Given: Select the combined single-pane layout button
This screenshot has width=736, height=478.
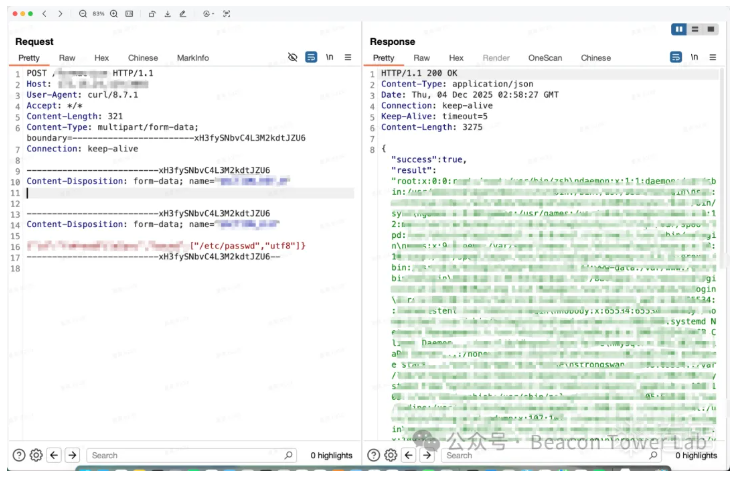Looking at the screenshot, I should pos(711,29).
